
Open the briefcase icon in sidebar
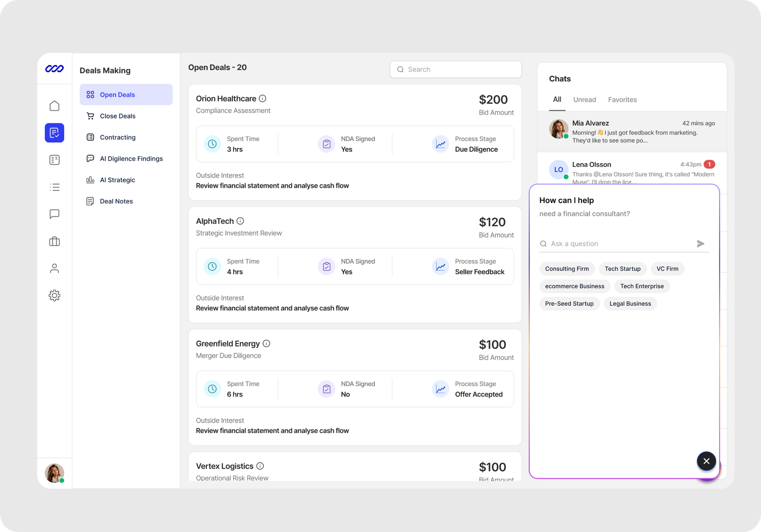[x=54, y=242]
